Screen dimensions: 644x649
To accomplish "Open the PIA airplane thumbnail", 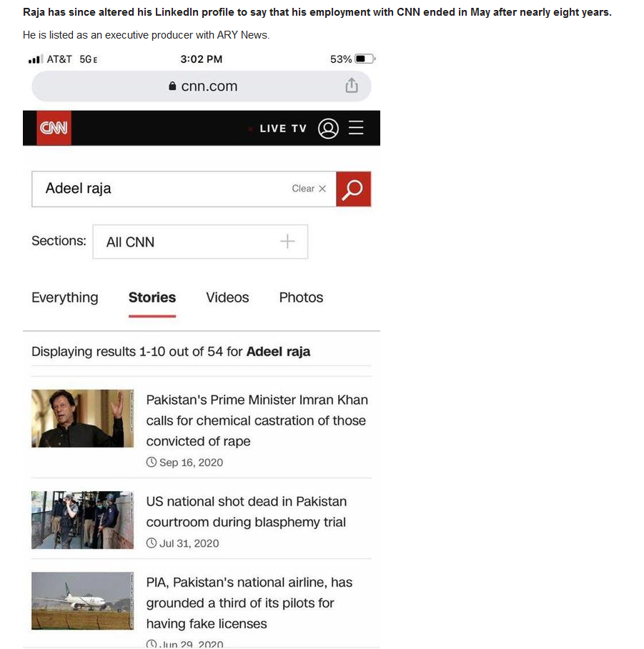I will [x=83, y=600].
